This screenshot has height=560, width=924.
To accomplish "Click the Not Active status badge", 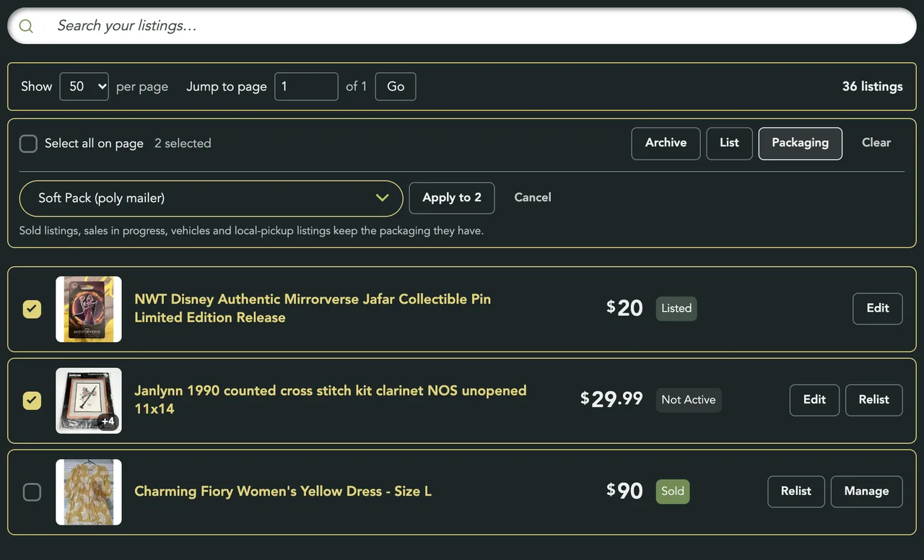I will pos(689,400).
